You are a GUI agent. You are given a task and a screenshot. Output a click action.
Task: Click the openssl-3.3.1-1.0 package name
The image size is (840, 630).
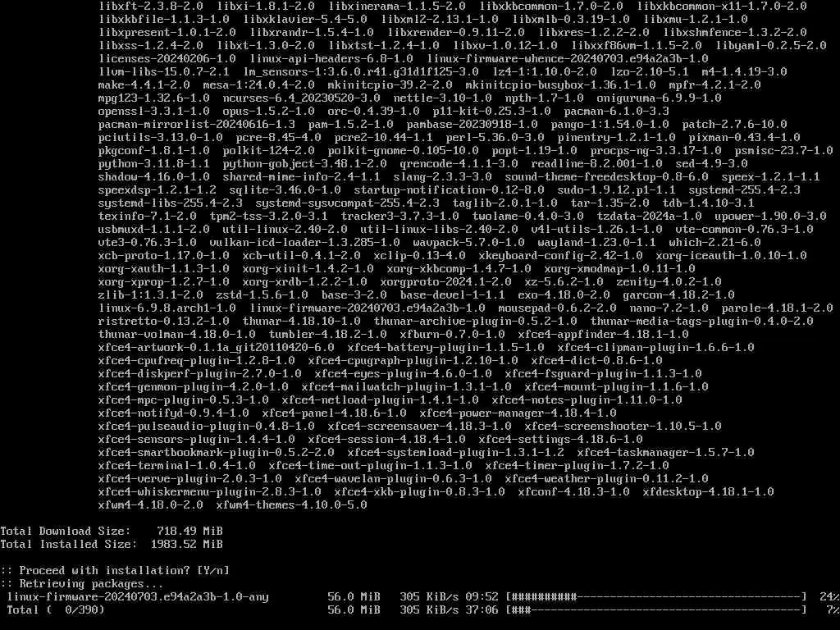(153, 111)
